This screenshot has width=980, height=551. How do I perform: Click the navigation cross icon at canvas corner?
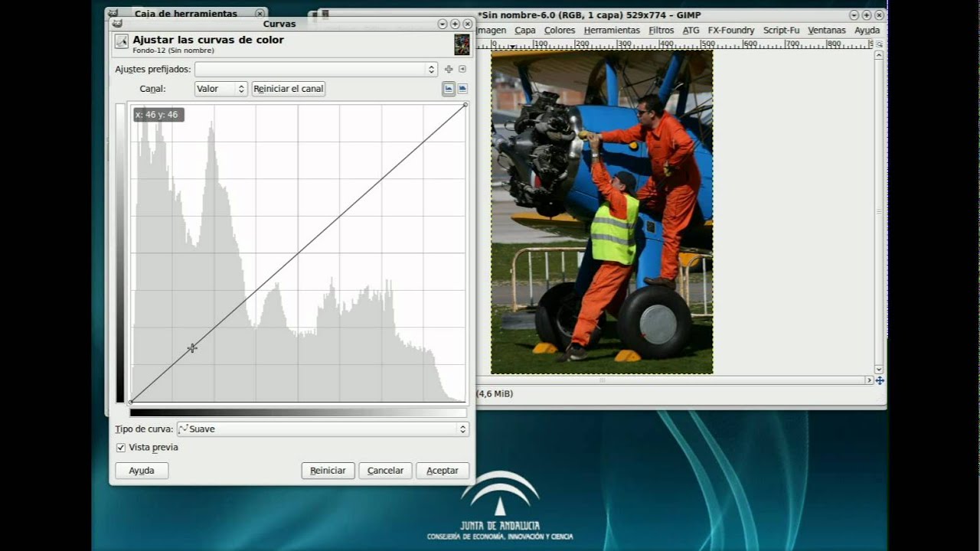(880, 380)
